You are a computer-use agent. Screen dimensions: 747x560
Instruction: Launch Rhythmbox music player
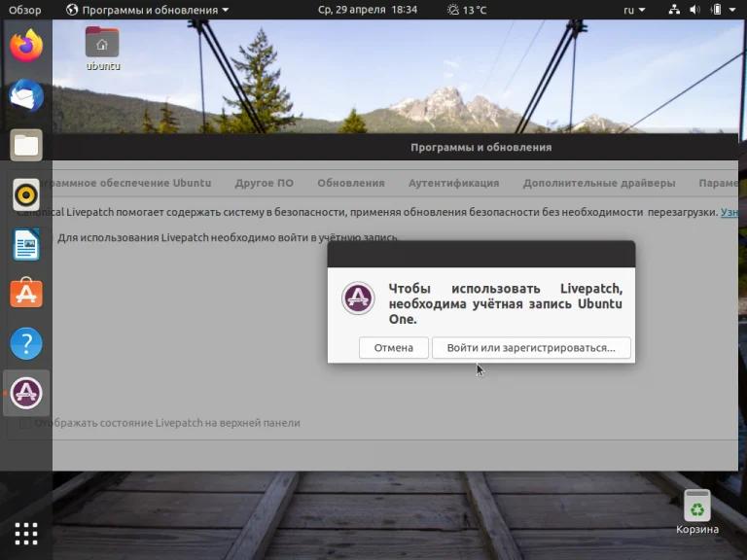pyautogui.click(x=26, y=194)
